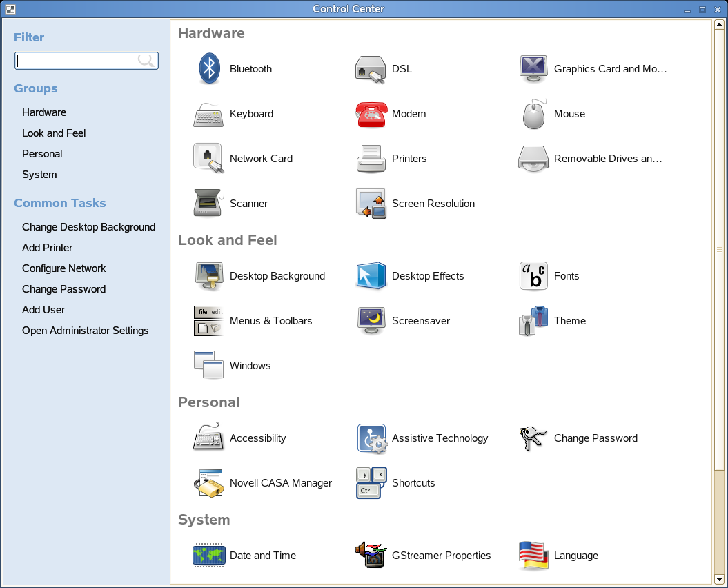728x588 pixels.
Task: Maximize the Control Center window
Action: click(x=702, y=9)
